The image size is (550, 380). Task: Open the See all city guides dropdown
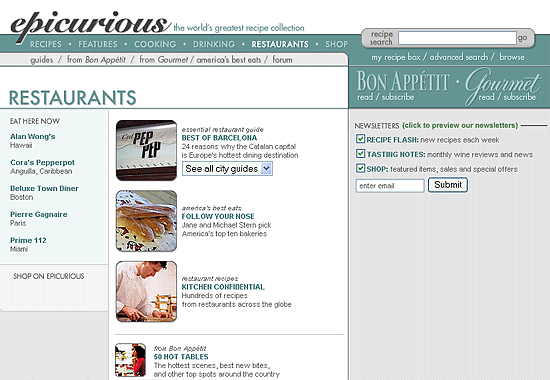click(227, 169)
